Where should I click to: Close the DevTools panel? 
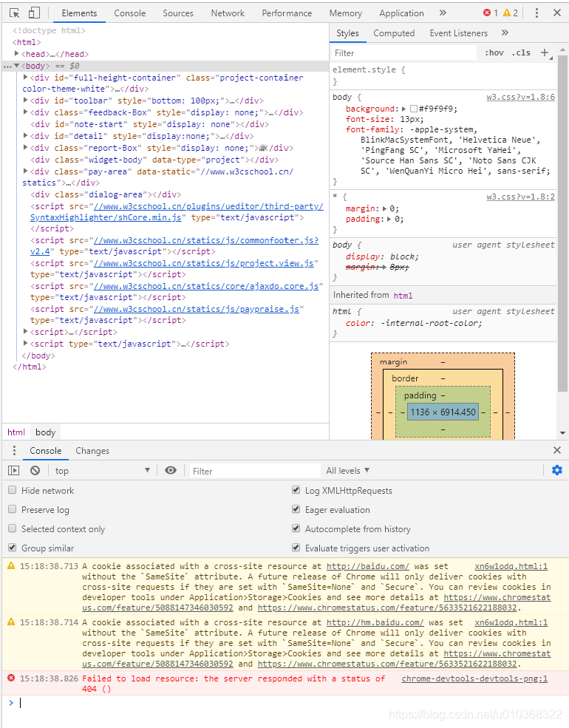pyautogui.click(x=557, y=13)
